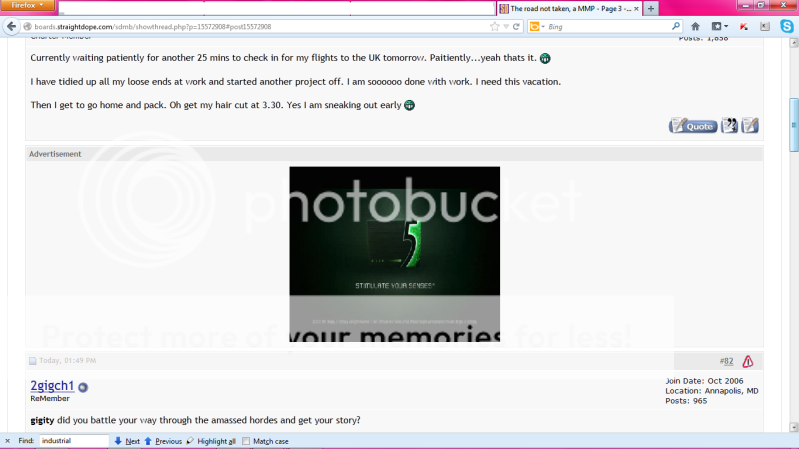Viewport: 799px width, 449px height.
Task: Open a new tab with plus button
Action: click(x=651, y=8)
